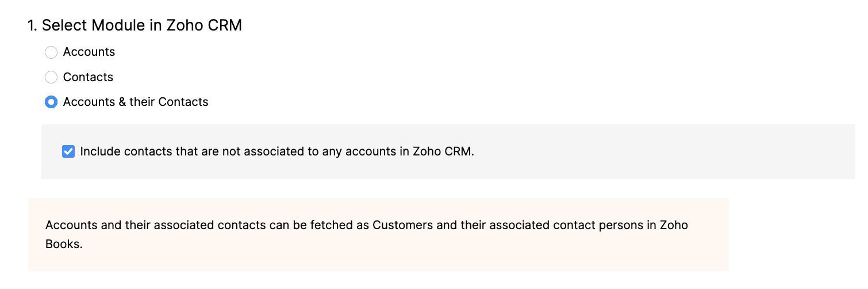Click "Zoho CRM." ending the checkbox label
The width and height of the screenshot is (868, 289).
click(443, 152)
